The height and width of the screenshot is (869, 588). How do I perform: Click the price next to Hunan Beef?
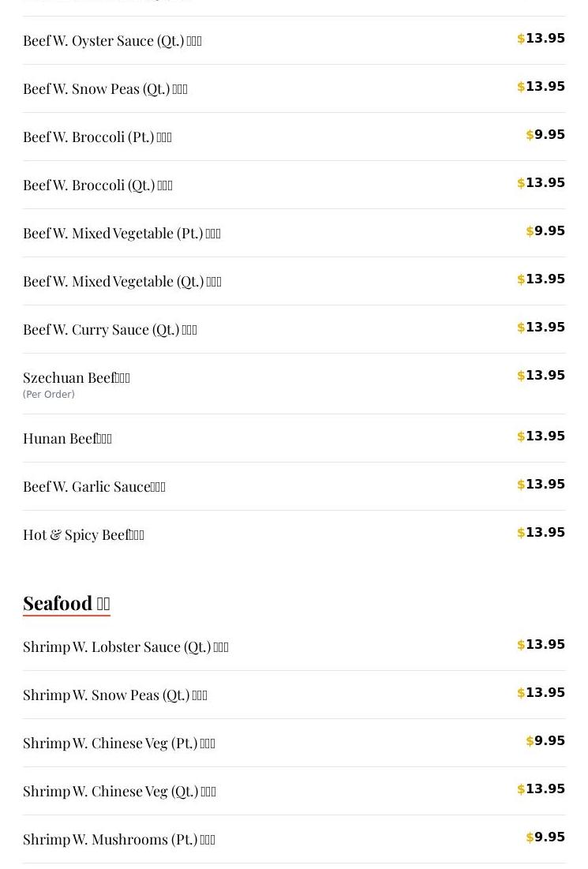(541, 436)
